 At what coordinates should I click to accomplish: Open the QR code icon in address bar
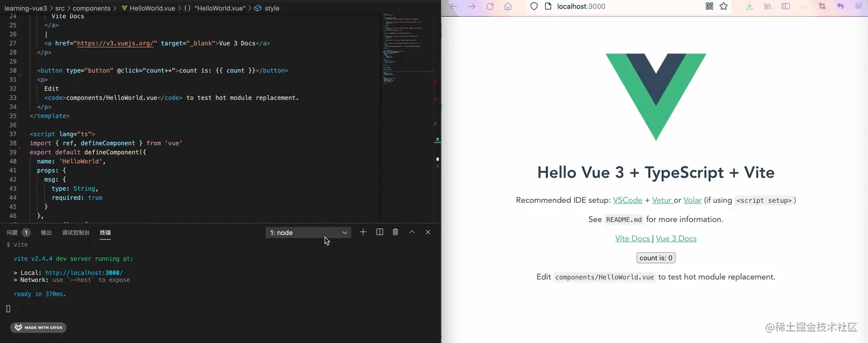709,6
